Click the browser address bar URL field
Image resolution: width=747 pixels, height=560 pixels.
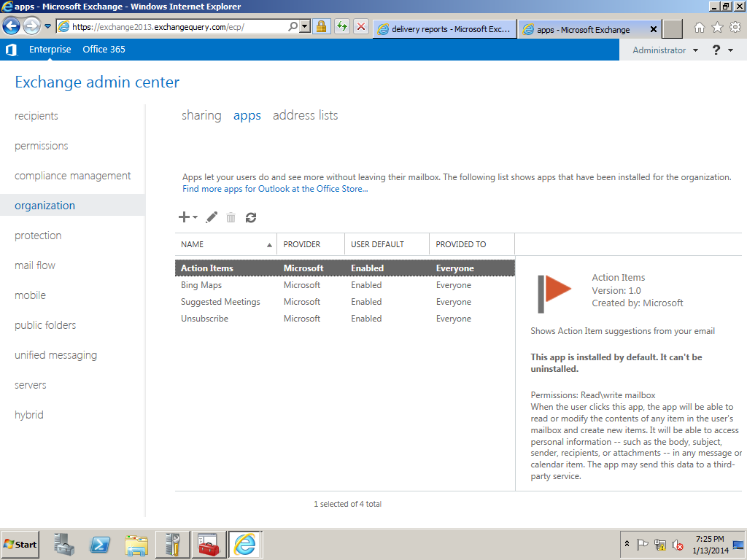coord(175,27)
